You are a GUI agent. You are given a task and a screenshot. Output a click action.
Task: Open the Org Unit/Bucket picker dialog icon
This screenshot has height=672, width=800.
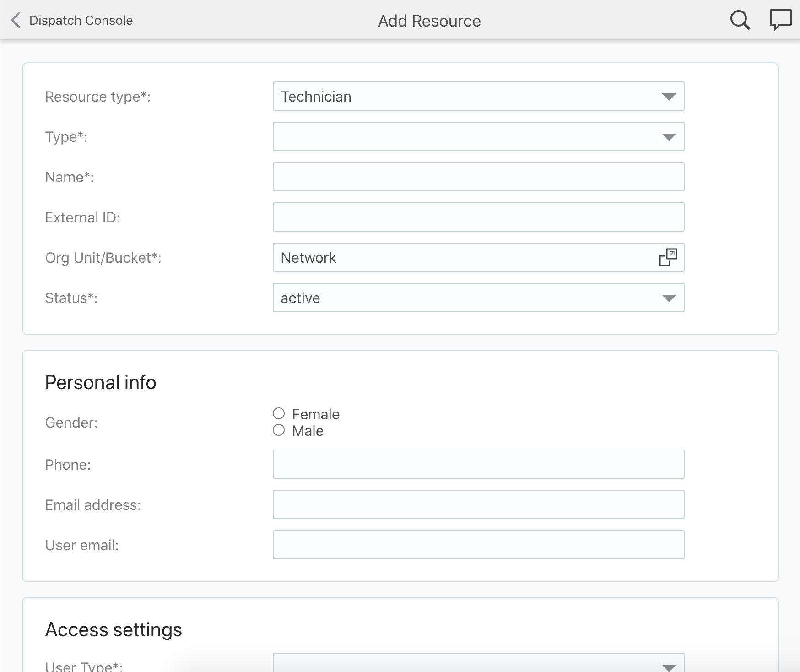(668, 257)
